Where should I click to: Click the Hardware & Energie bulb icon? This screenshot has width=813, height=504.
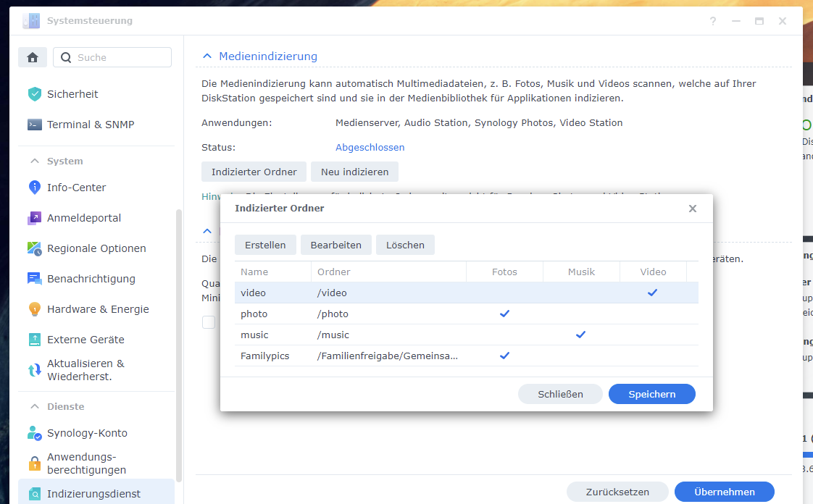coord(34,309)
